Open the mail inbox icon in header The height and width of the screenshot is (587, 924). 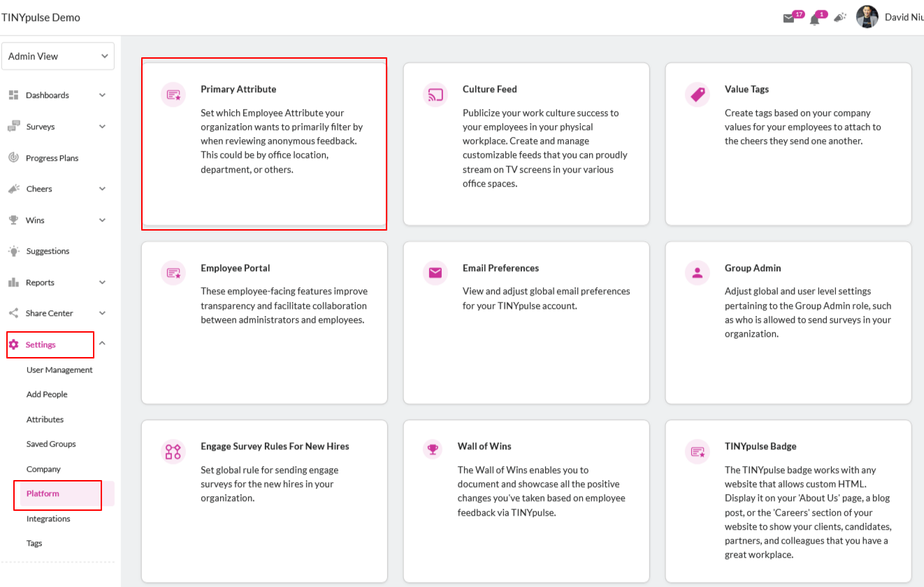pos(789,18)
